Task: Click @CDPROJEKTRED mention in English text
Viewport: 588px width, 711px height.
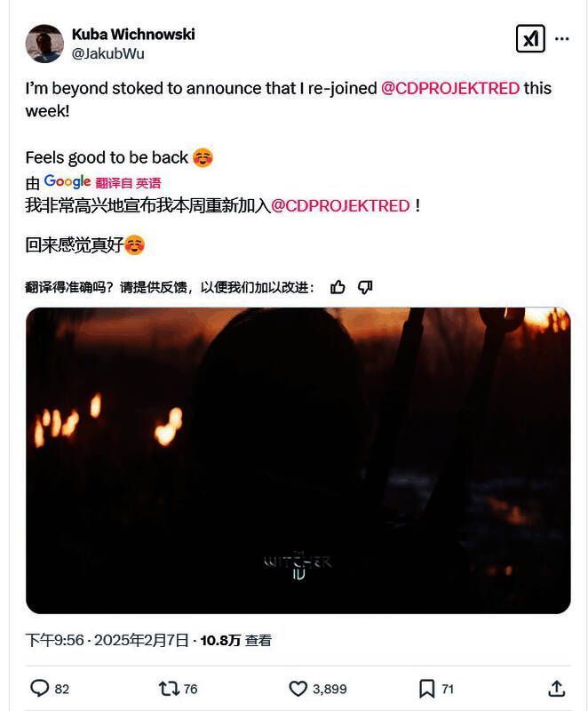Action: point(449,88)
